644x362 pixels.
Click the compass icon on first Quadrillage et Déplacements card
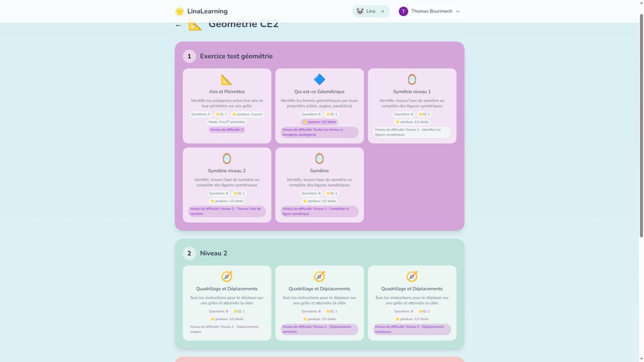pos(226,276)
